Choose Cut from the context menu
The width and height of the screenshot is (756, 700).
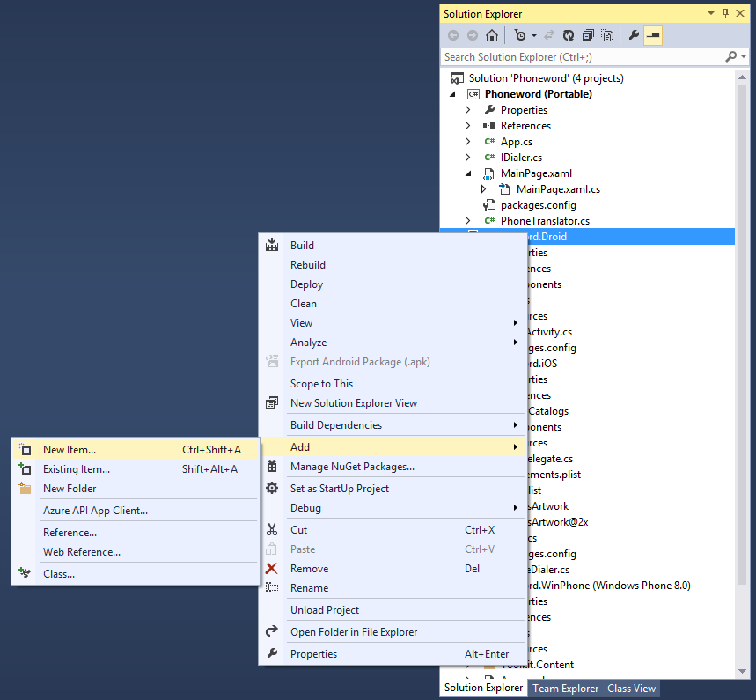[393, 530]
